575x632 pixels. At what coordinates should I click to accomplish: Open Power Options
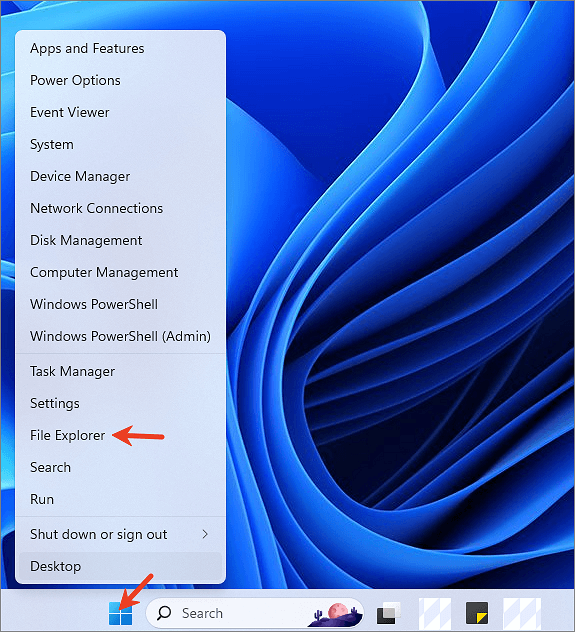tap(120, 80)
